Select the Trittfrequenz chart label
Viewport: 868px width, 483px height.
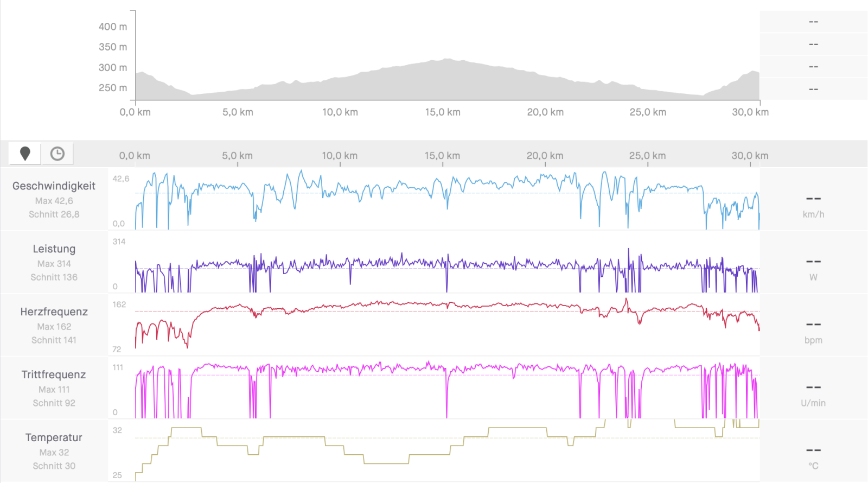(54, 374)
